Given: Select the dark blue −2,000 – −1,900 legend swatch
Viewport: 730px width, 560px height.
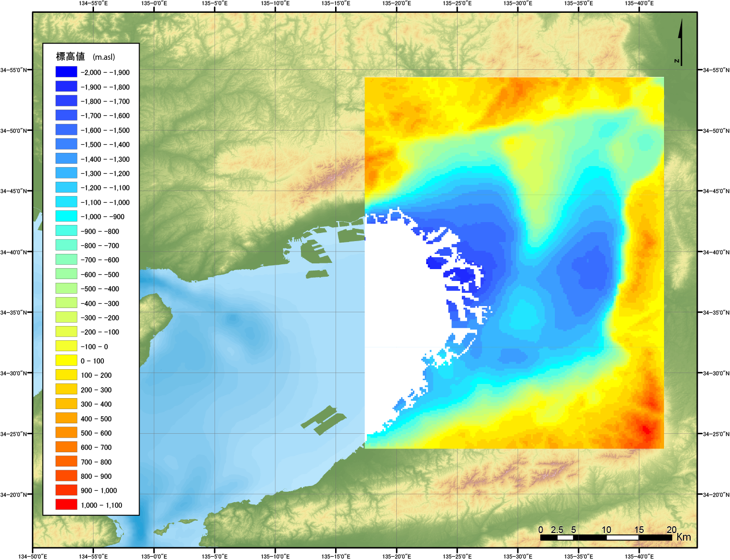Looking at the screenshot, I should tap(66, 72).
